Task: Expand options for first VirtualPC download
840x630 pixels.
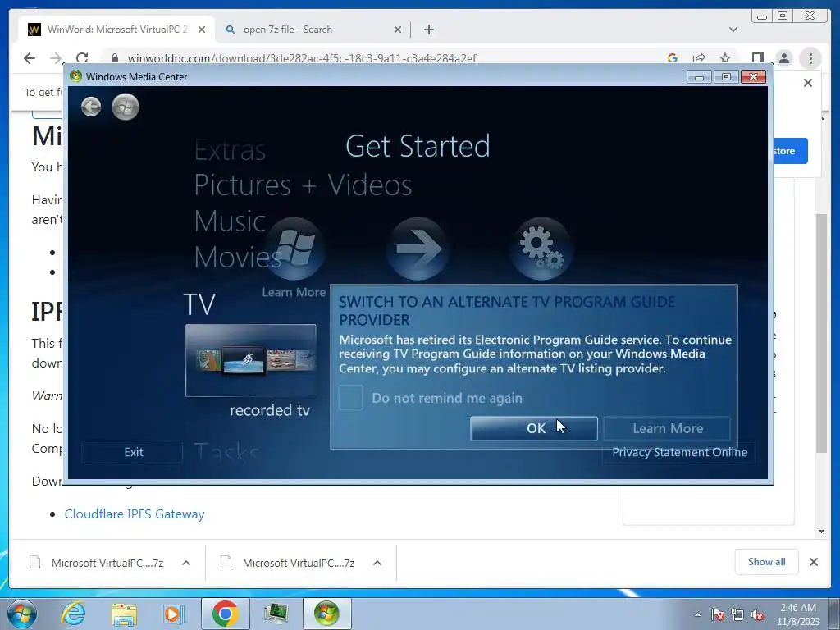Action: [186, 563]
